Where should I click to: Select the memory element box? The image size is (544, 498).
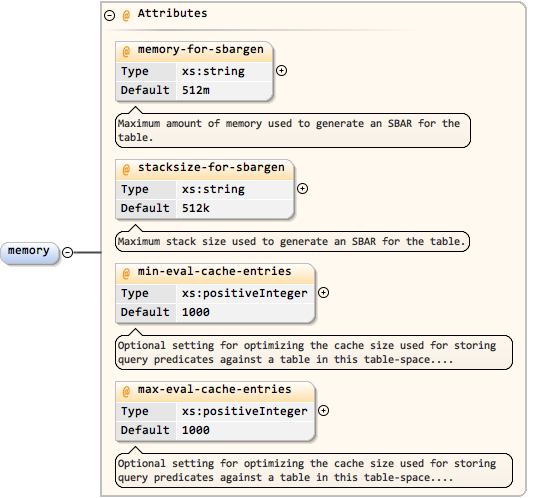(x=29, y=253)
